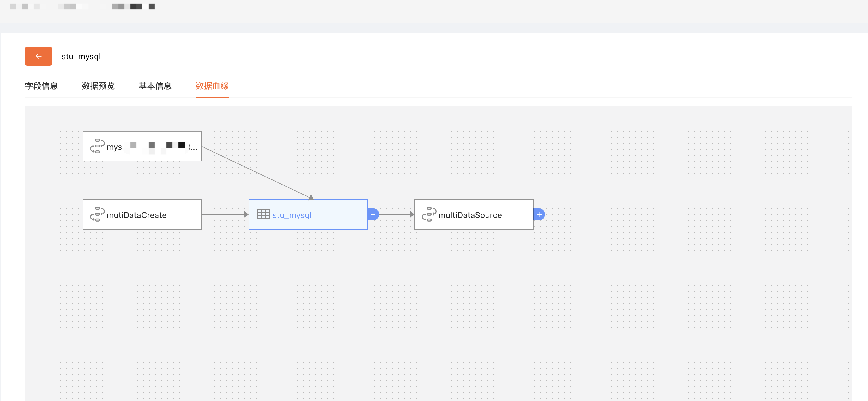Select the 数据血缘 tab
Screen dimensions: 868x401
coord(212,86)
